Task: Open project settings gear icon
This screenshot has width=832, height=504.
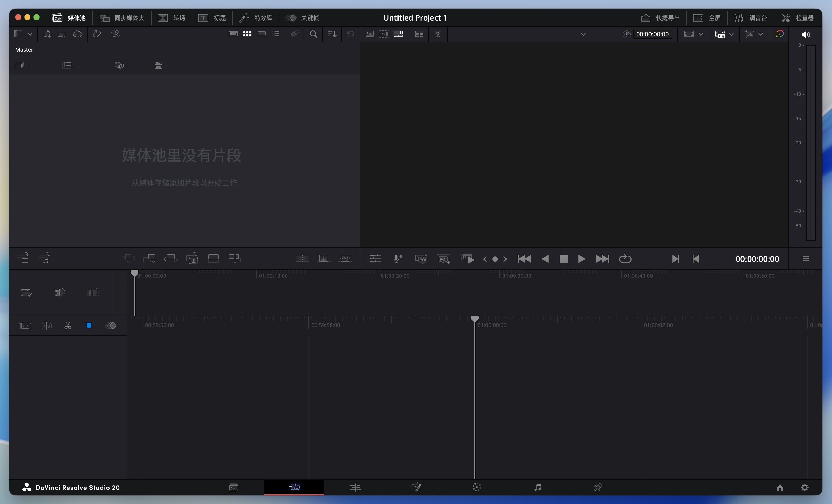Action: (805, 488)
